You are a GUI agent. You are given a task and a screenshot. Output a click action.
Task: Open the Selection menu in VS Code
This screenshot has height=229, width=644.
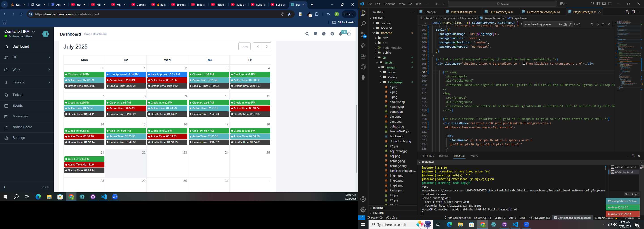tap(390, 4)
